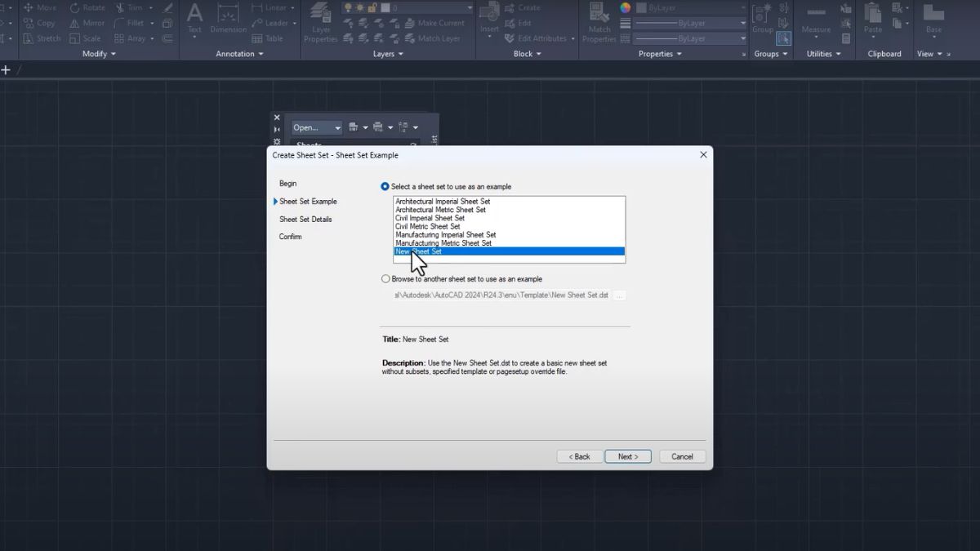This screenshot has width=980, height=551.
Task: Click the sheet set template path field
Action: tap(502, 295)
